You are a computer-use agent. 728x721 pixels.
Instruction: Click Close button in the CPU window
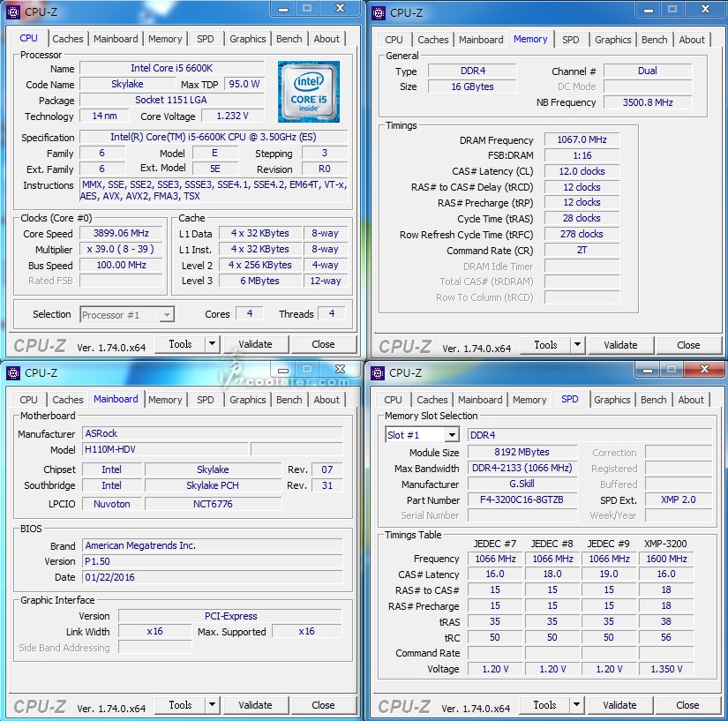323,344
